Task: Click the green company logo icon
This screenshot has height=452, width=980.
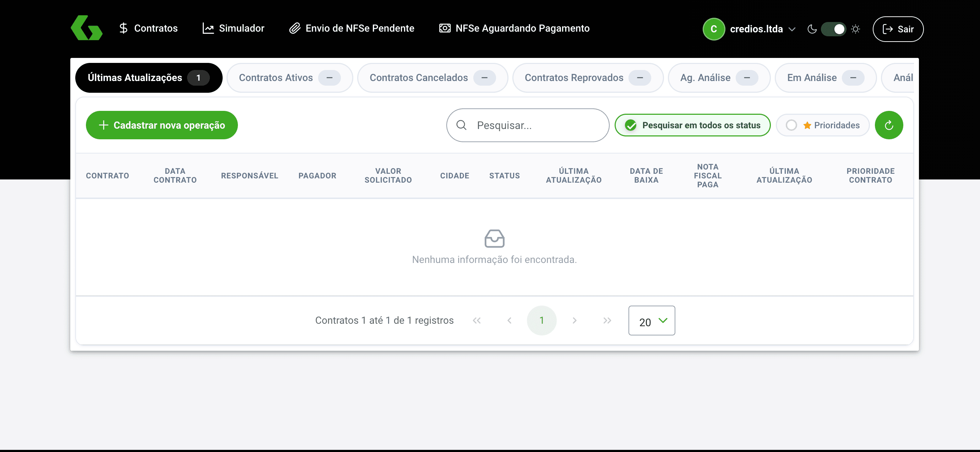Action: 86,28
